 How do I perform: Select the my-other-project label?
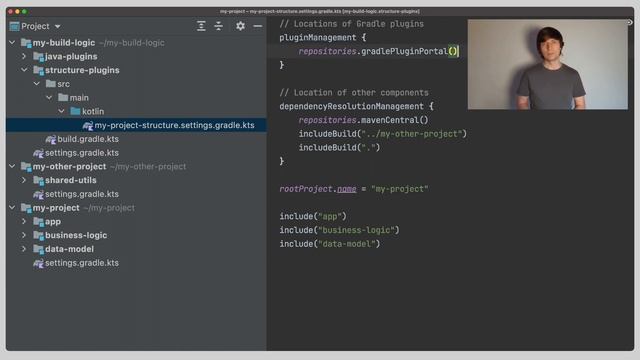[x=69, y=167]
